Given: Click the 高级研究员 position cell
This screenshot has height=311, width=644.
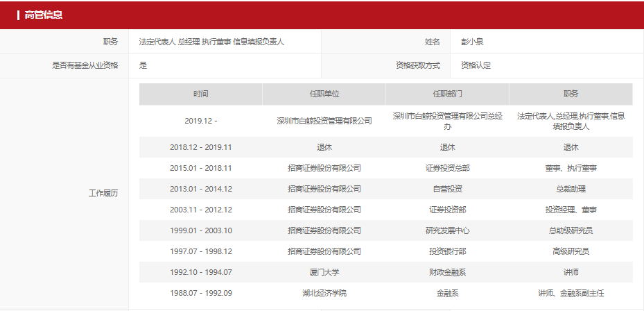Looking at the screenshot, I should (571, 251).
